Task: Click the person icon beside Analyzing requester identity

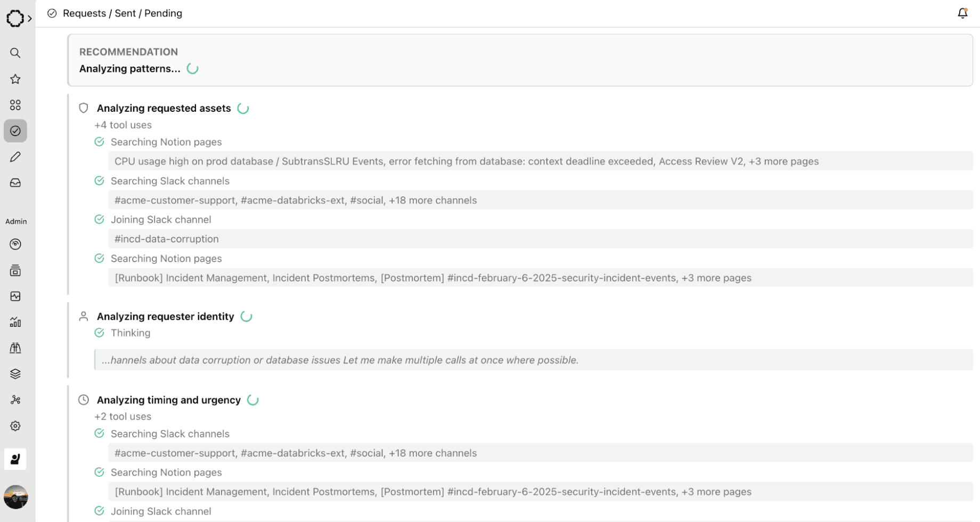Action: [x=84, y=316]
